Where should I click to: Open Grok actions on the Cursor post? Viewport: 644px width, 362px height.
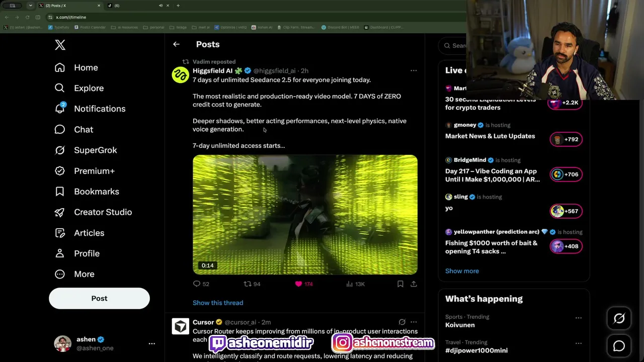click(402, 322)
